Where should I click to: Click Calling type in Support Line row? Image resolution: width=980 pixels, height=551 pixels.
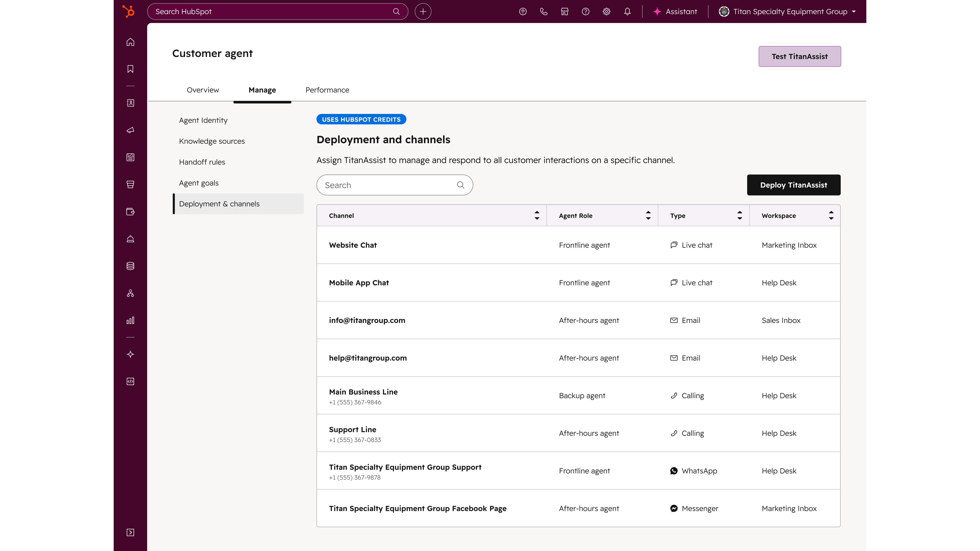click(x=687, y=433)
